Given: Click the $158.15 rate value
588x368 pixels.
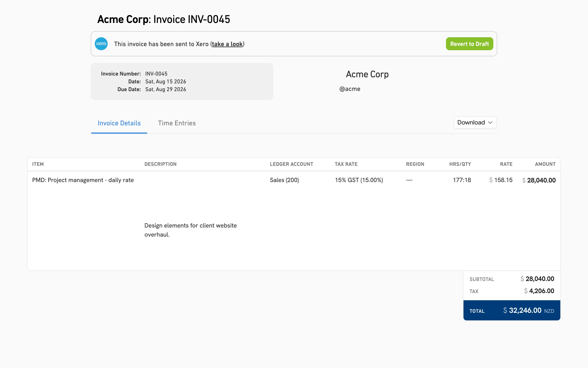Looking at the screenshot, I should point(501,180).
